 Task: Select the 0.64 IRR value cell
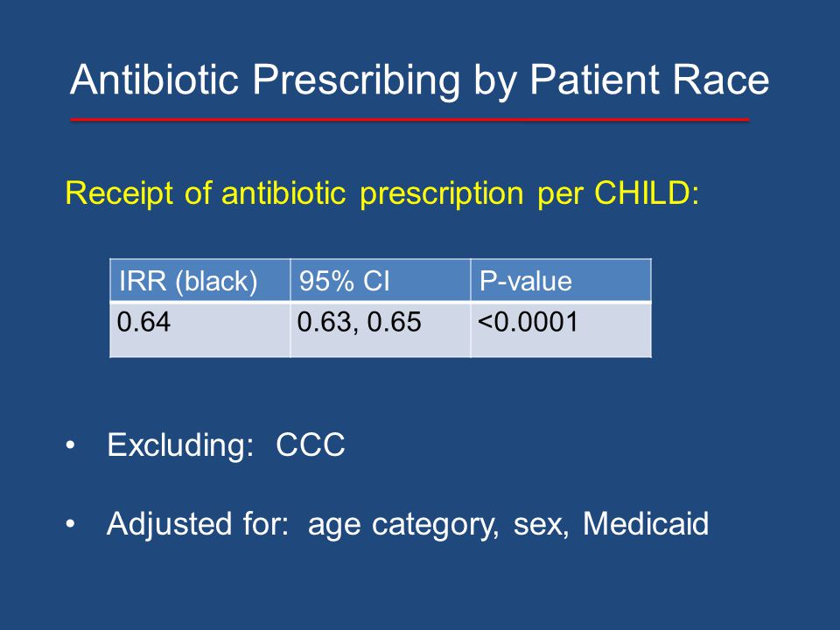pyautogui.click(x=199, y=330)
